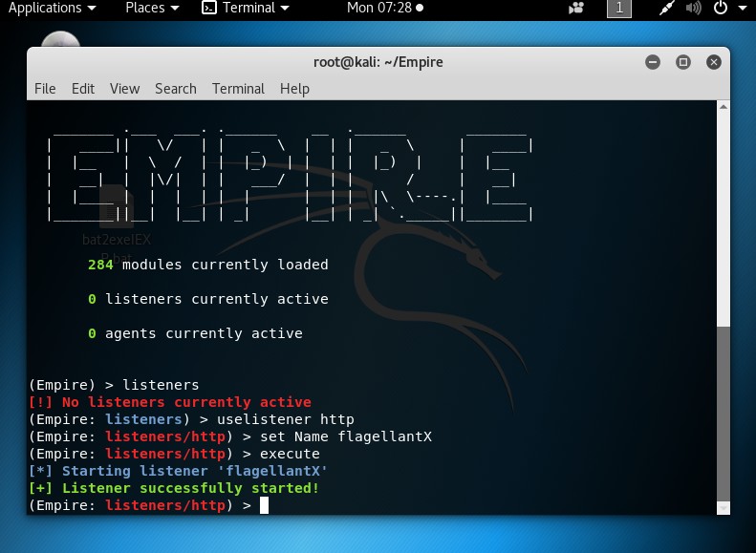Expand the system menu arrow

coord(743,9)
